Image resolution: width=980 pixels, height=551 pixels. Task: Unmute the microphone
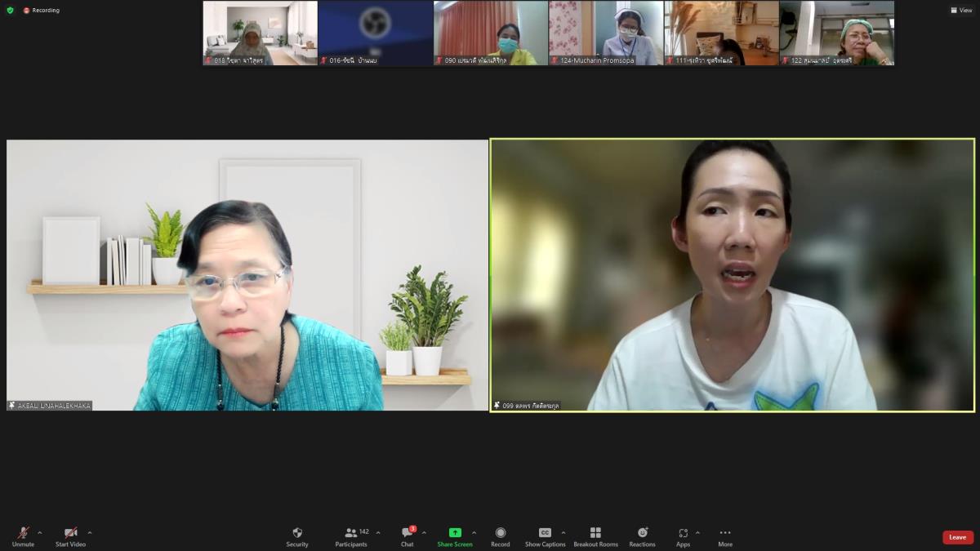pyautogui.click(x=23, y=536)
